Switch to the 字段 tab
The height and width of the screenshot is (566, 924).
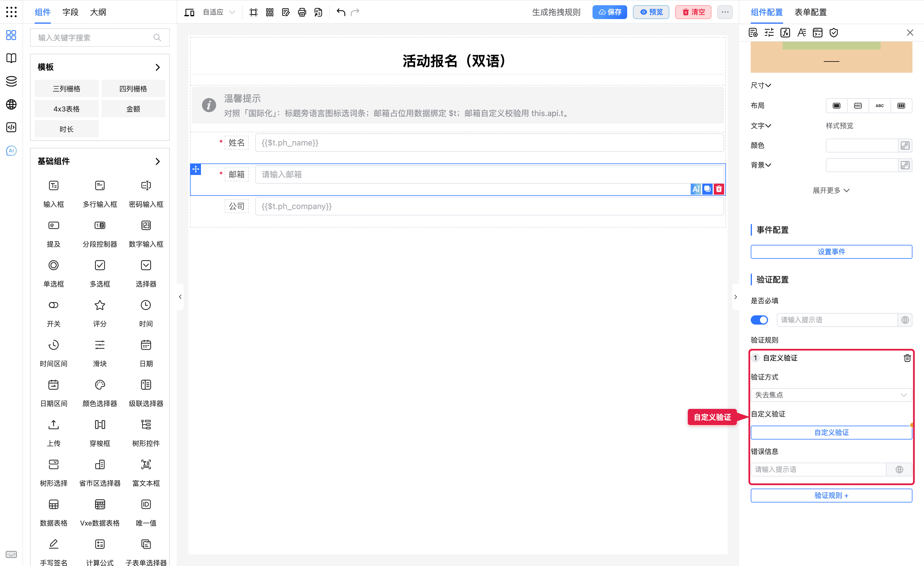coord(70,12)
